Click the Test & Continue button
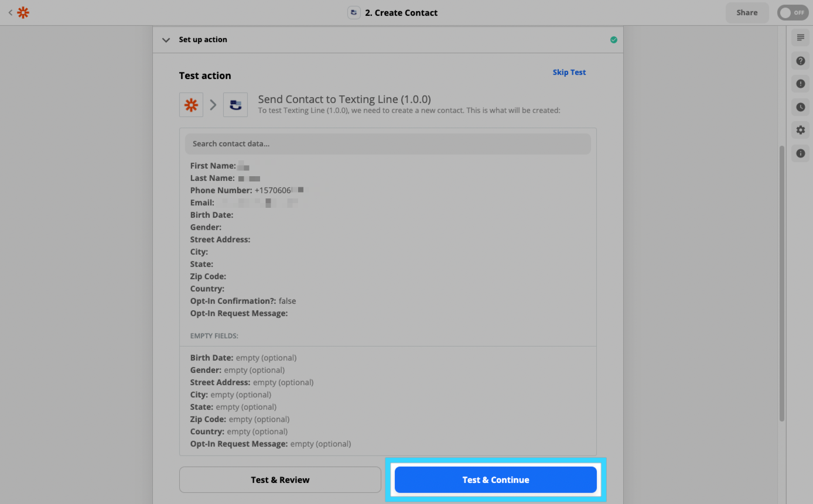This screenshot has width=813, height=504. click(x=496, y=479)
